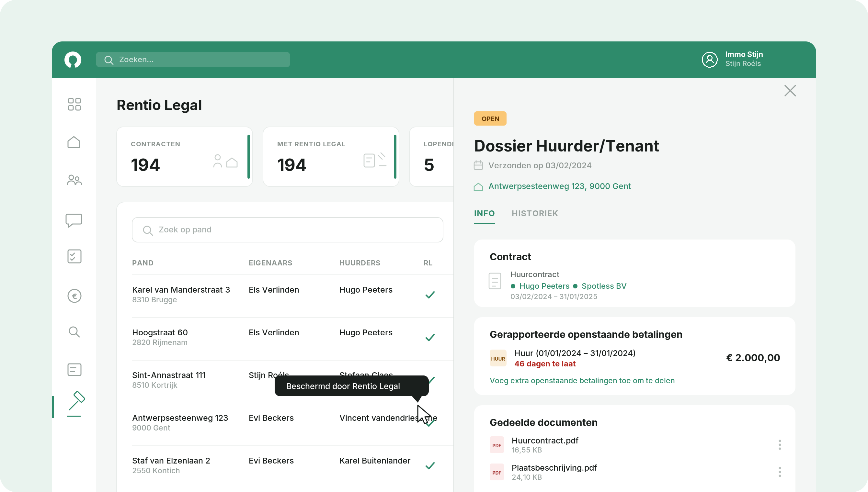Focus the Zoek op pand field

[287, 230]
